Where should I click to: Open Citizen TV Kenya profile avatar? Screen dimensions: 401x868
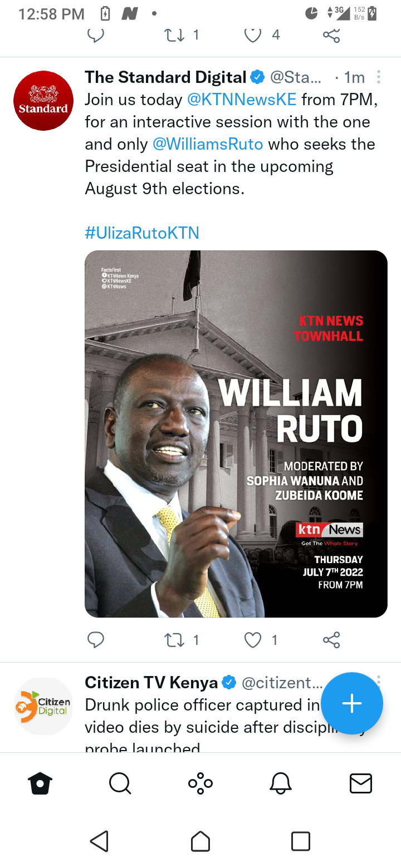pyautogui.click(x=43, y=707)
